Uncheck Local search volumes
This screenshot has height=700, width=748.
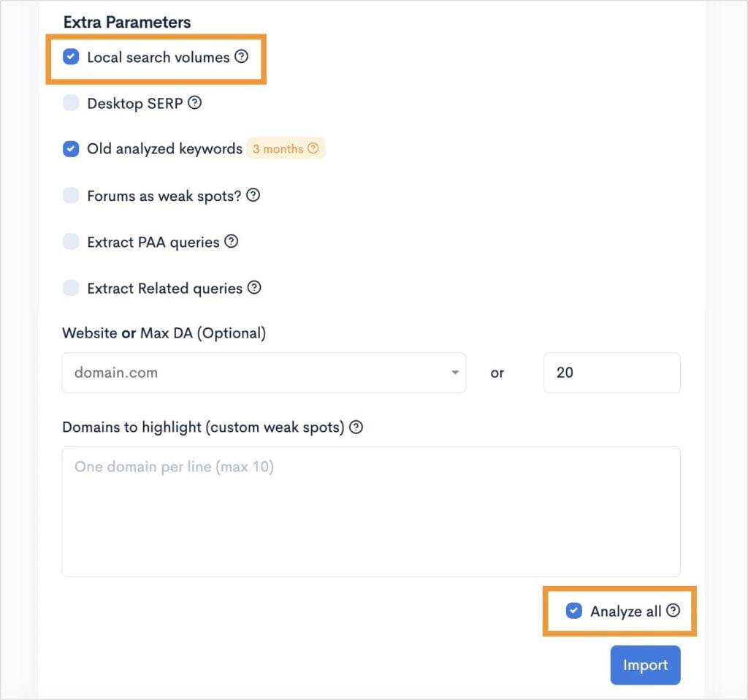click(x=71, y=56)
